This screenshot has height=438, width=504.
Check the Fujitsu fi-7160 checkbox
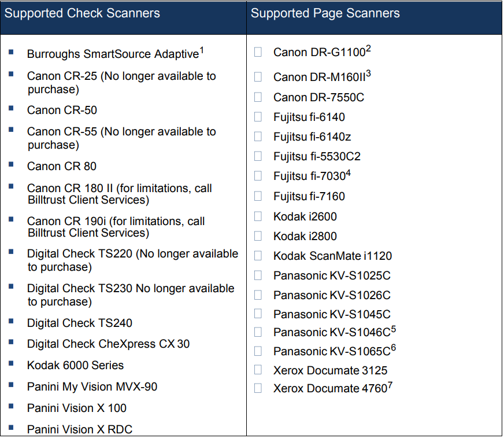click(x=258, y=196)
